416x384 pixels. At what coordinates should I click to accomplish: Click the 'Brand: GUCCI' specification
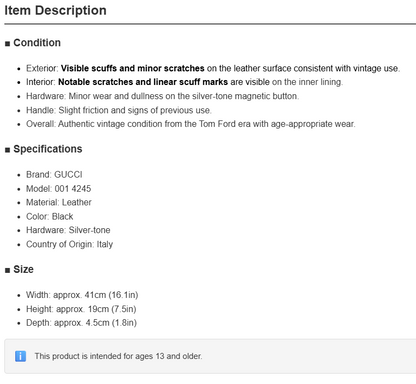pos(54,175)
